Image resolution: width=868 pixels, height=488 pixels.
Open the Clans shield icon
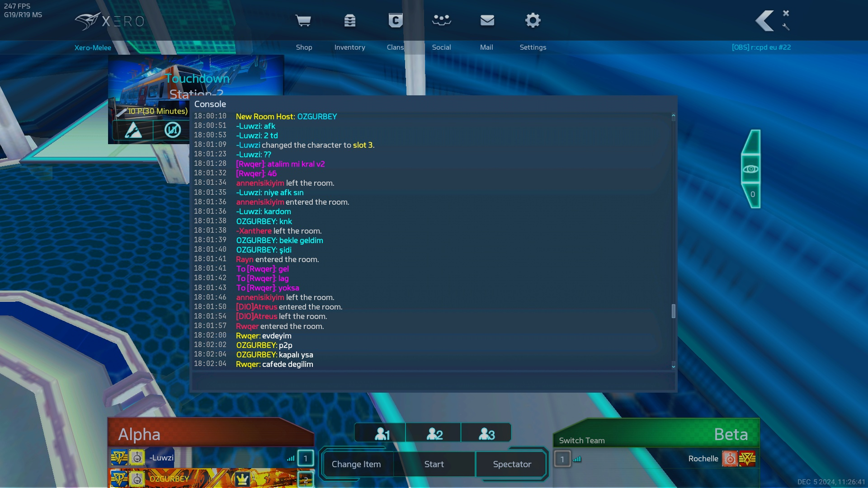395,21
